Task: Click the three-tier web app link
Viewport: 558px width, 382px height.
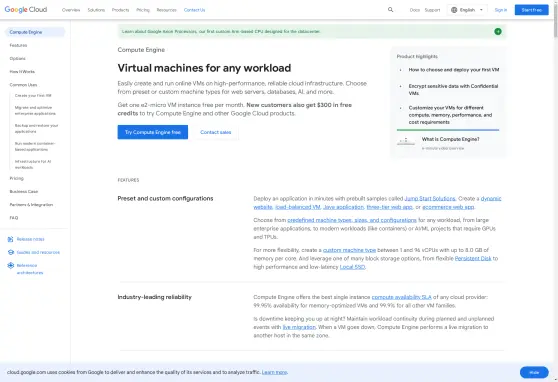Action: [389, 207]
